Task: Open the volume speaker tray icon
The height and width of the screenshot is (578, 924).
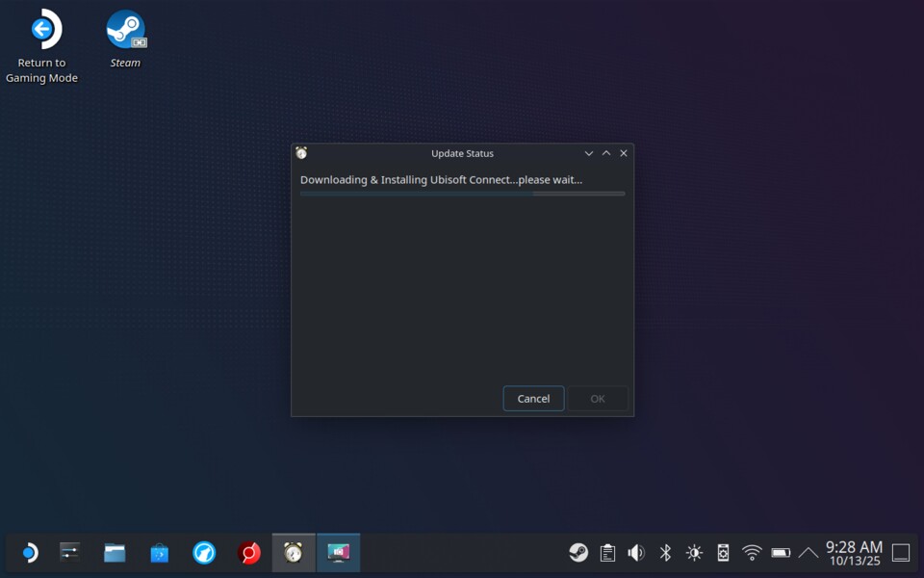Action: coord(636,553)
